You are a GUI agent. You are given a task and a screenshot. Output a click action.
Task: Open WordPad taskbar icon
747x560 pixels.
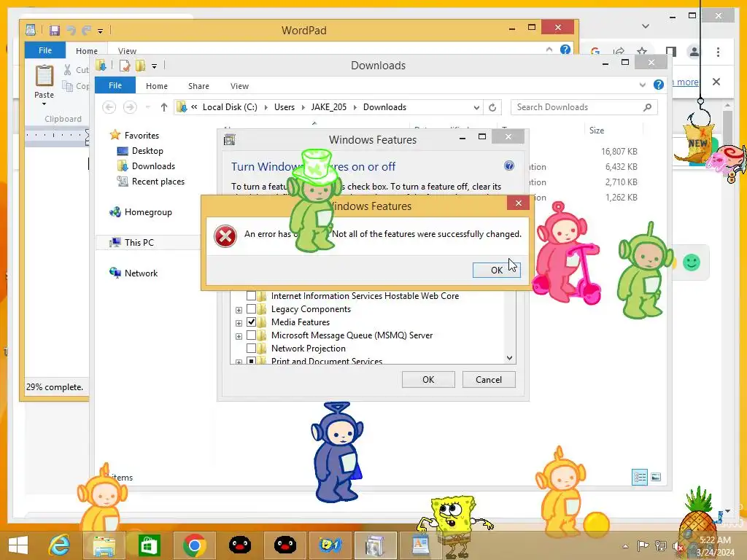(x=420, y=545)
